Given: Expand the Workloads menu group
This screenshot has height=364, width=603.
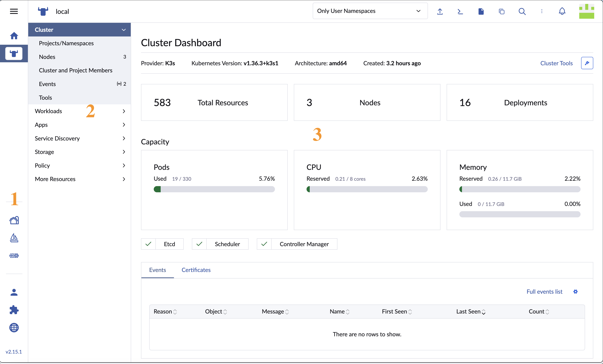Looking at the screenshot, I should (79, 111).
